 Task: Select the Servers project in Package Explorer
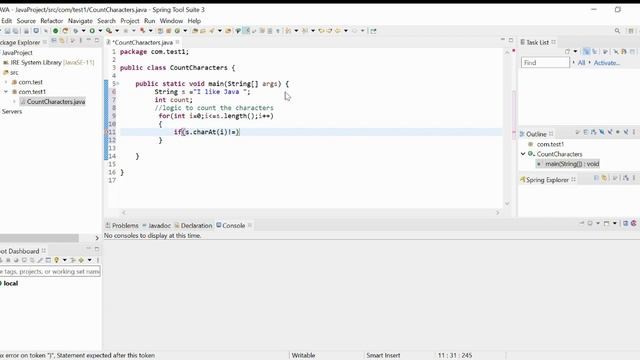(x=12, y=111)
